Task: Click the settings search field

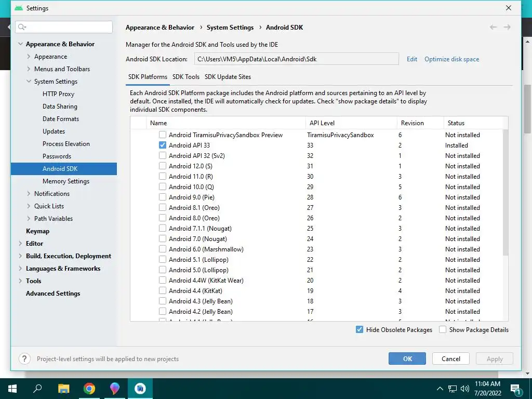Action: (x=64, y=27)
